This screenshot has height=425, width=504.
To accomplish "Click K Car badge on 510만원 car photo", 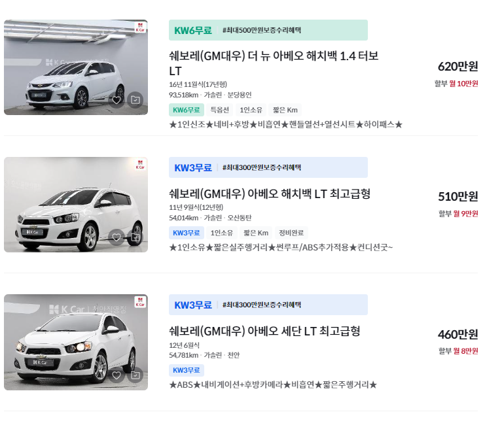I will pyautogui.click(x=140, y=165).
